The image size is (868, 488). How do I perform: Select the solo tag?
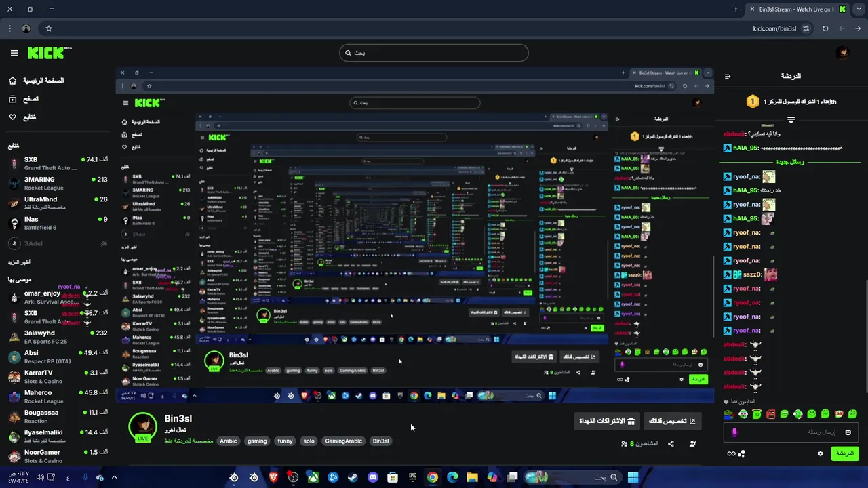pyautogui.click(x=309, y=441)
